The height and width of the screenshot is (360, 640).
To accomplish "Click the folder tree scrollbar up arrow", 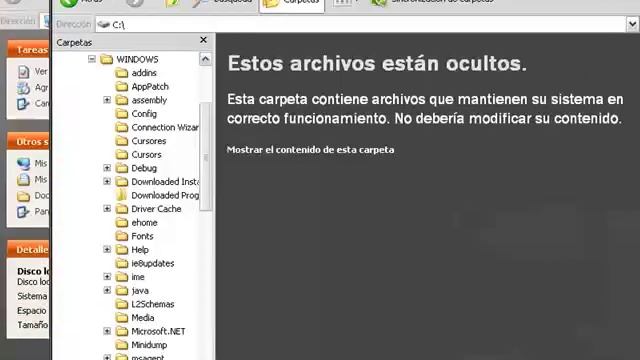I will tap(205, 59).
